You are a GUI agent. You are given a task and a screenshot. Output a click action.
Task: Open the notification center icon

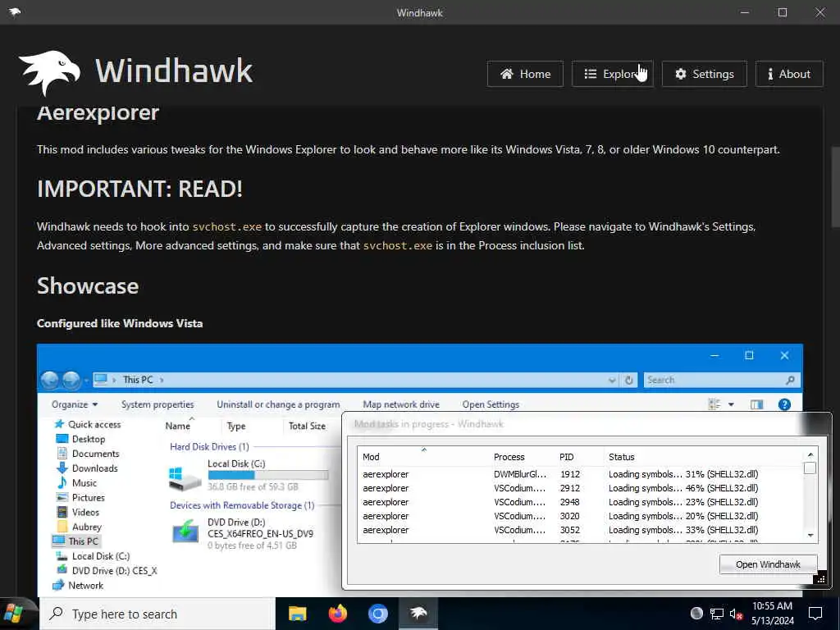(815, 614)
